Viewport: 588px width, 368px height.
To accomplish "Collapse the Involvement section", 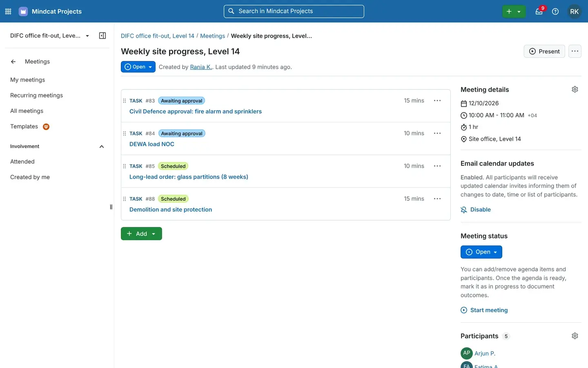I will [102, 146].
